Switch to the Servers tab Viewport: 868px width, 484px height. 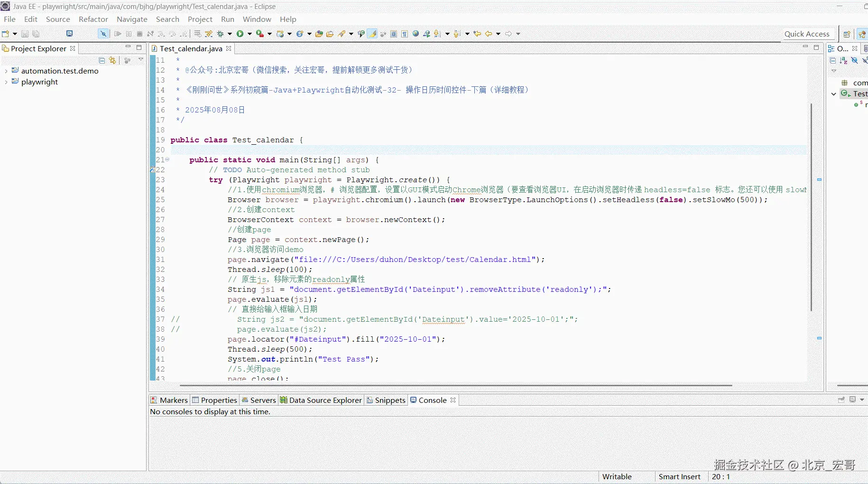(259, 400)
